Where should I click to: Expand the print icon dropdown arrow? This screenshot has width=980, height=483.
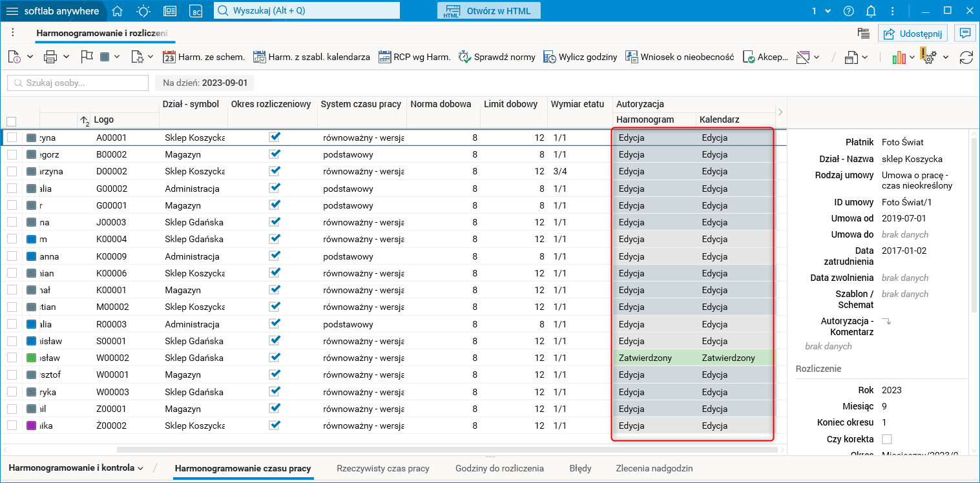tap(67, 57)
